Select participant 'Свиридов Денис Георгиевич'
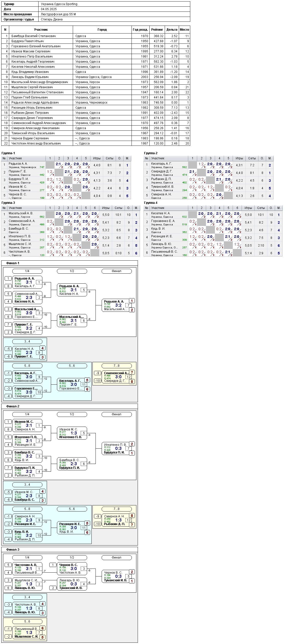Viewport: 285px width, 644px height. pos(32,118)
